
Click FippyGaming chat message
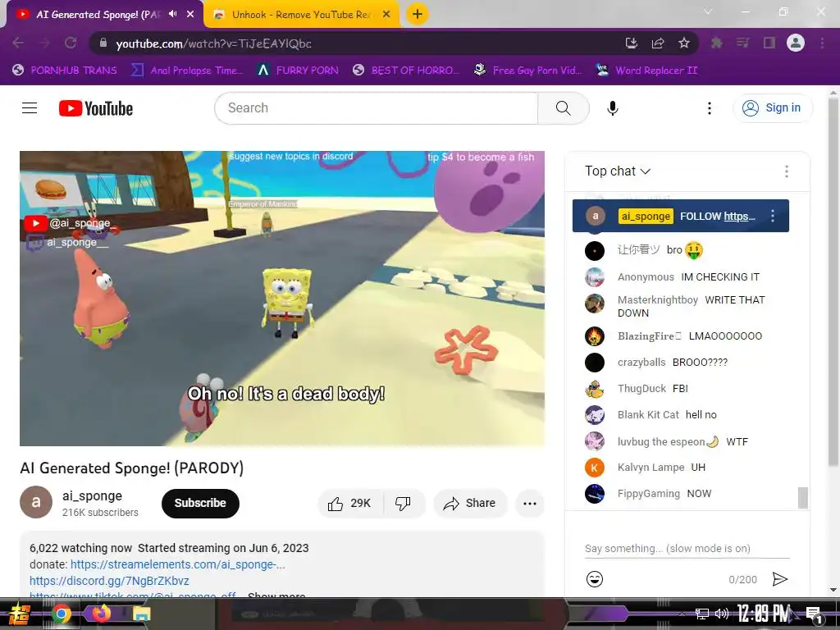pyautogui.click(x=688, y=493)
